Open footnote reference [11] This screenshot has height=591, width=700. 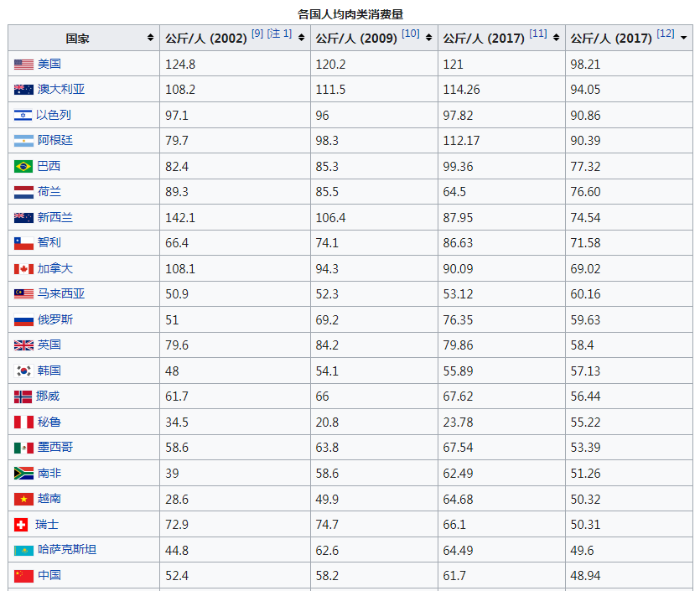coord(538,34)
